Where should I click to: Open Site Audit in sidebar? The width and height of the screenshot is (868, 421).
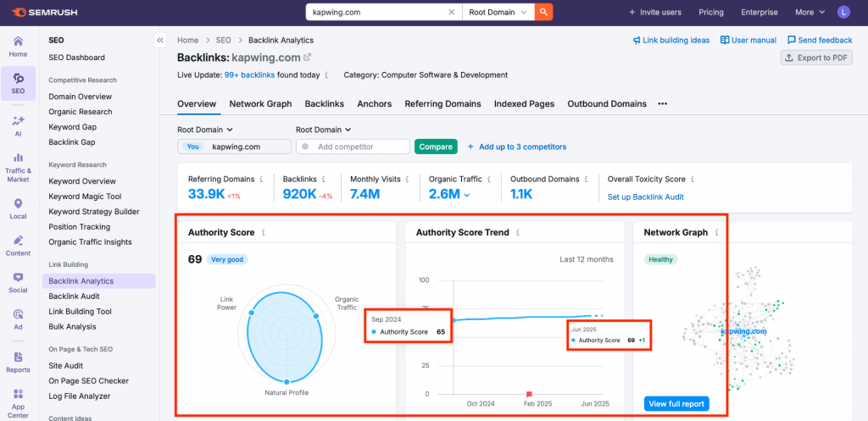[x=66, y=366]
